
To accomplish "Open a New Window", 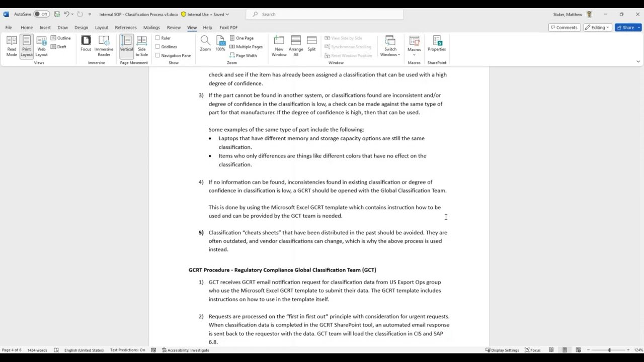I will click(x=279, y=46).
